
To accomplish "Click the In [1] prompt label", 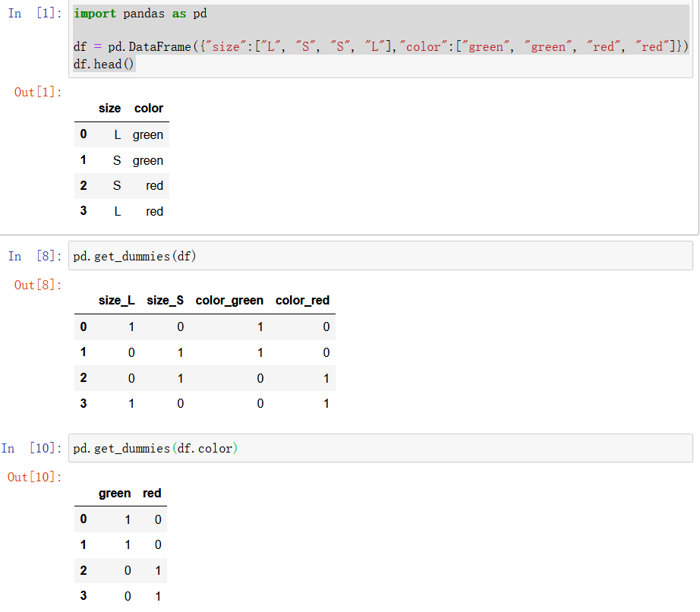I will point(34,14).
